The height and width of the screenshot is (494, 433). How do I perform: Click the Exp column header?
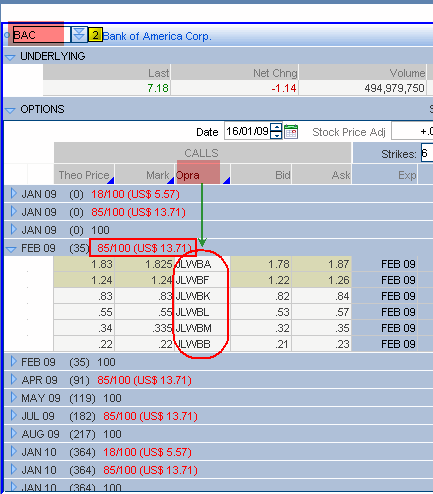click(385, 174)
